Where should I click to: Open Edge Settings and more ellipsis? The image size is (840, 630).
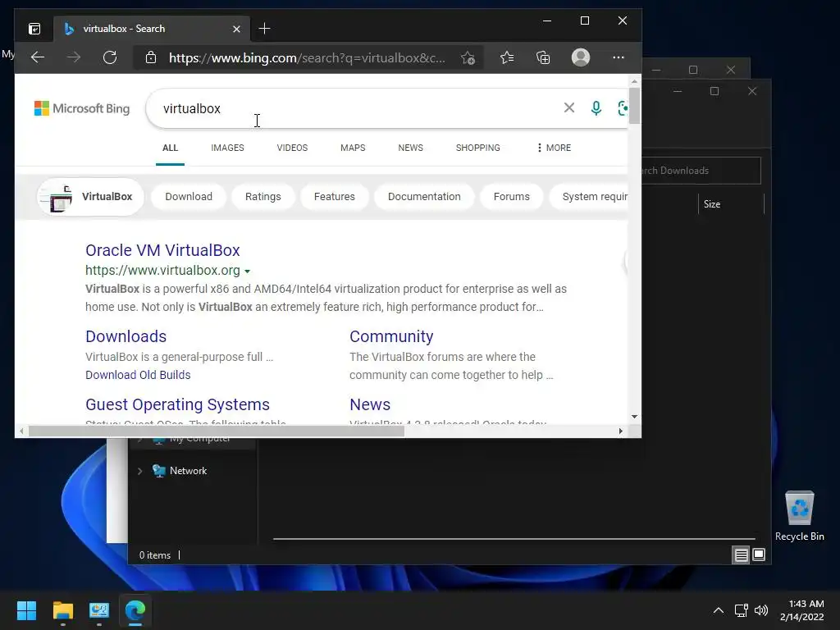coord(619,57)
